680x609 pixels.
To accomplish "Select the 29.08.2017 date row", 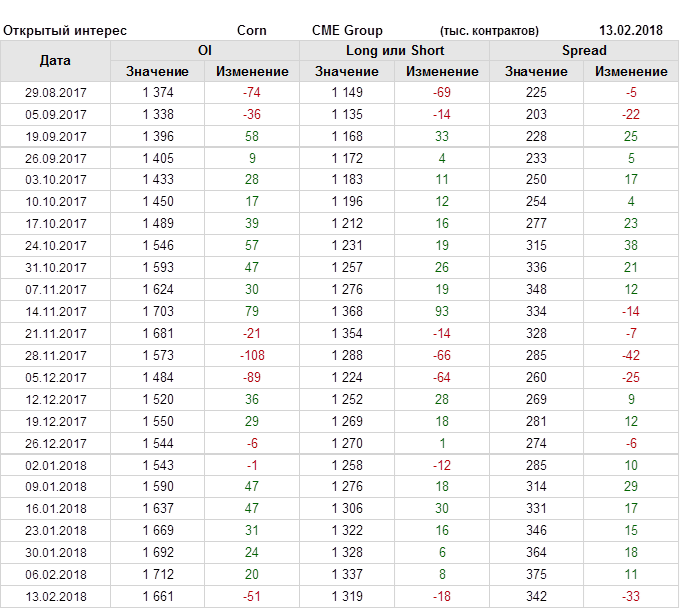I will 56,92.
